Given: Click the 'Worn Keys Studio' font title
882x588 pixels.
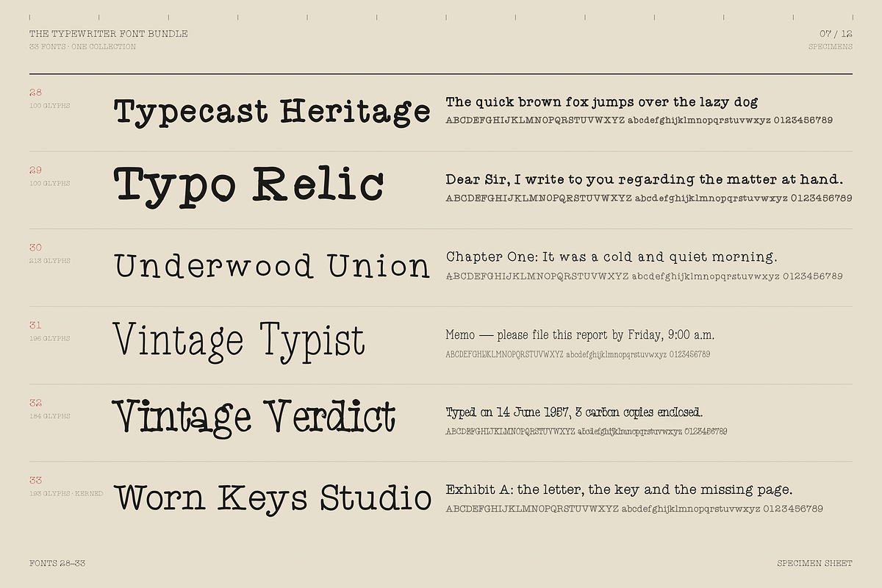Looking at the screenshot, I should 273,498.
